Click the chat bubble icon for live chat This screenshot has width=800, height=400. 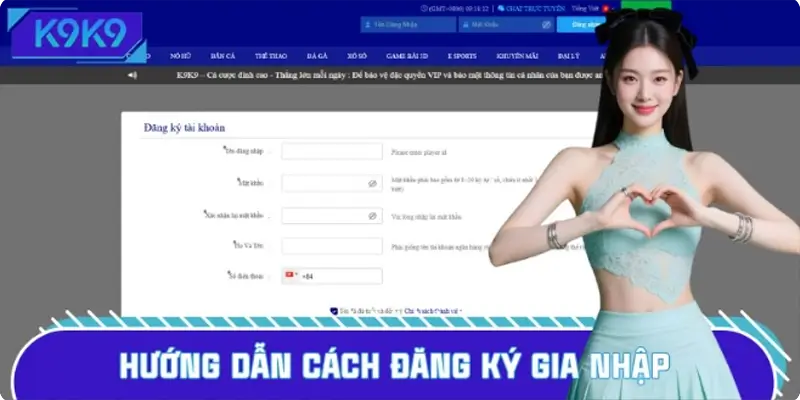[501, 9]
